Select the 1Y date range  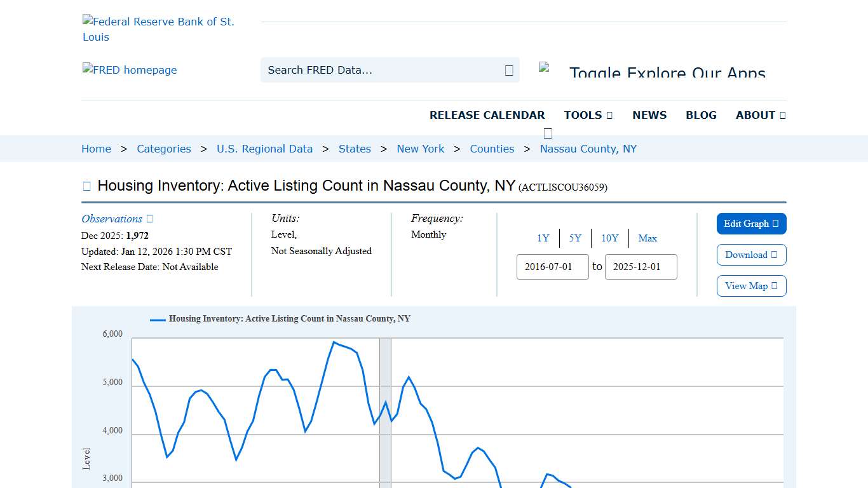543,238
